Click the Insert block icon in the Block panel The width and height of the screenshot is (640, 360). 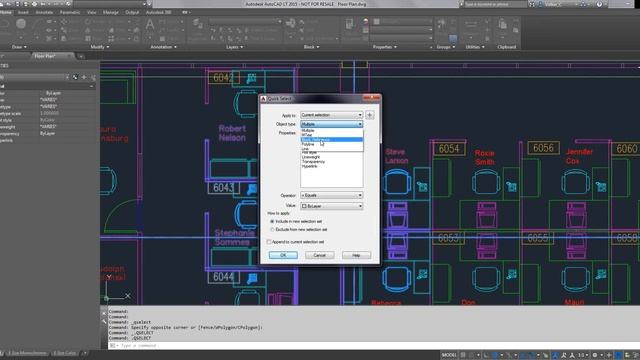coord(291,24)
